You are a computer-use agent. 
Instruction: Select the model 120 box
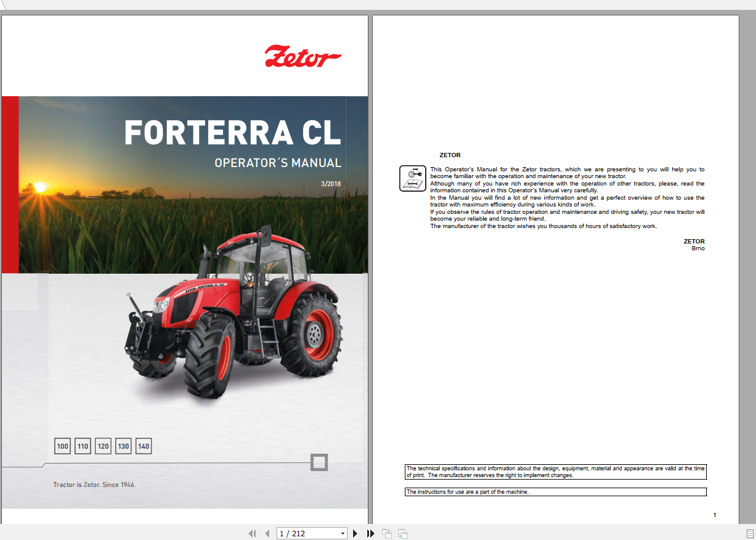pyautogui.click(x=104, y=446)
